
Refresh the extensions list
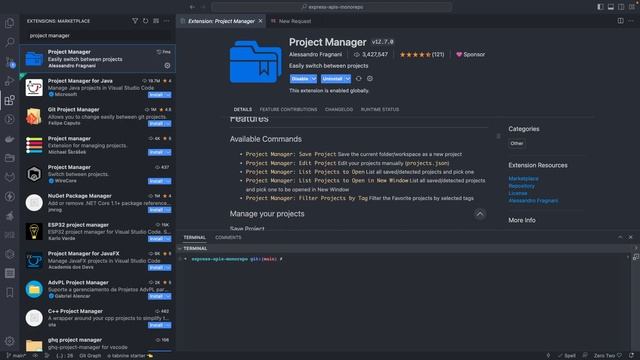coord(146,21)
